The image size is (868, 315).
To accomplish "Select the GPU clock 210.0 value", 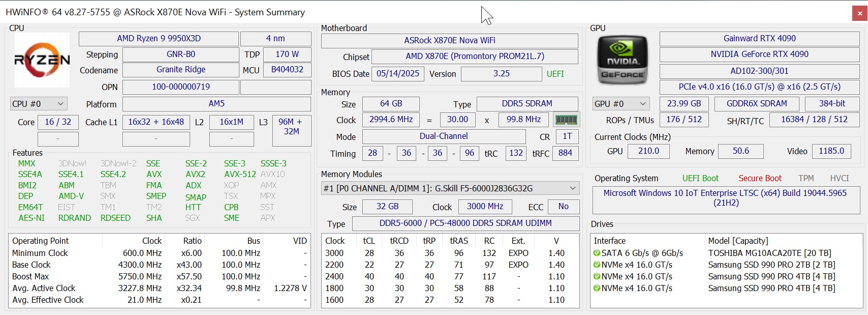I will pos(648,151).
